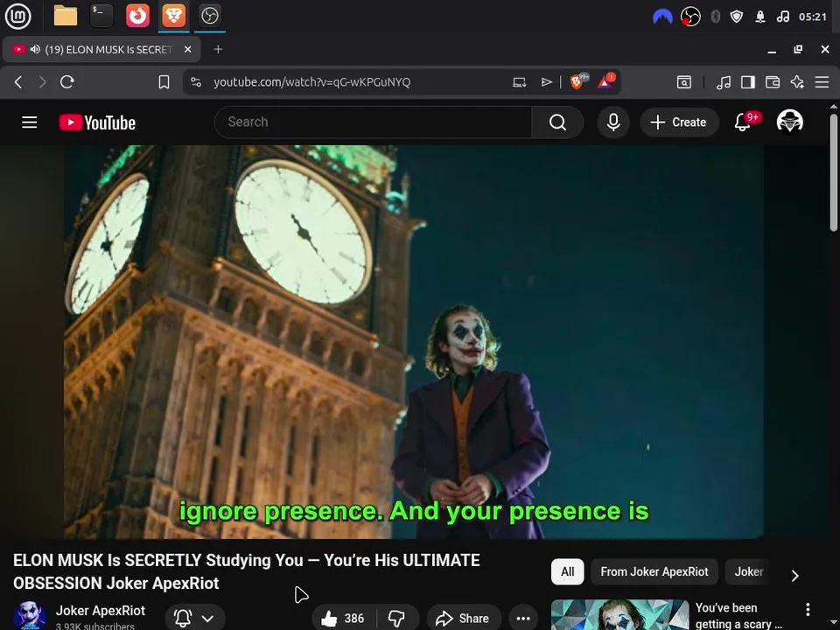Open the Leo AI sparkle icon
The image size is (840, 630).
[x=797, y=82]
